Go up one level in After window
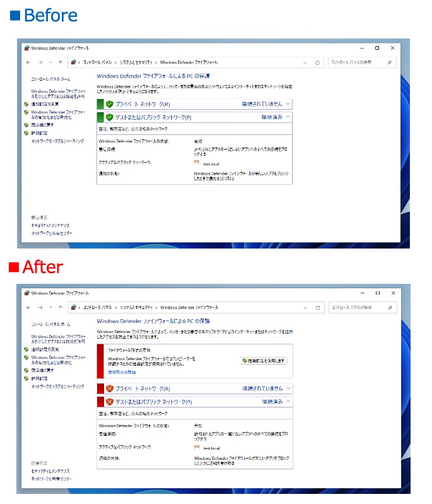 (x=61, y=308)
